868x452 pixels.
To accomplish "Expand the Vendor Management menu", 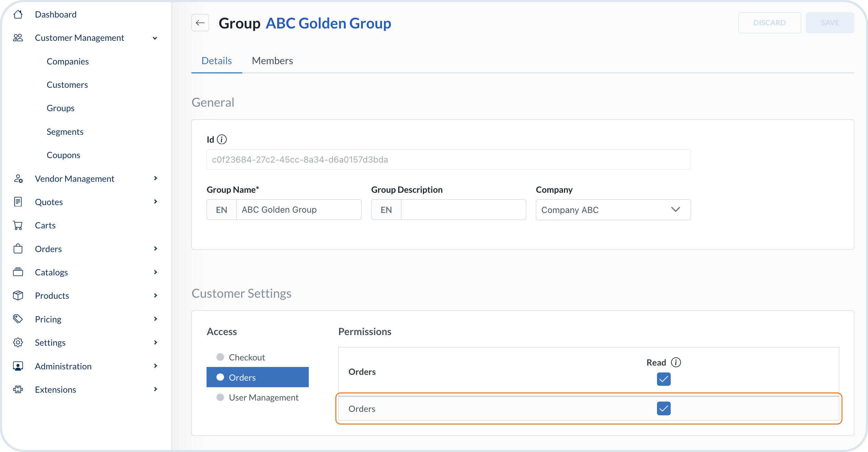I will (155, 178).
